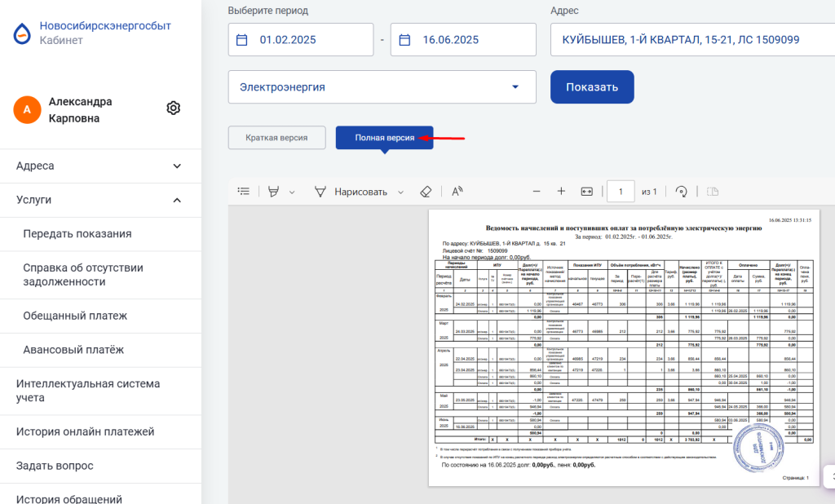Open account settings gear icon
835x504 pixels.
tap(173, 108)
